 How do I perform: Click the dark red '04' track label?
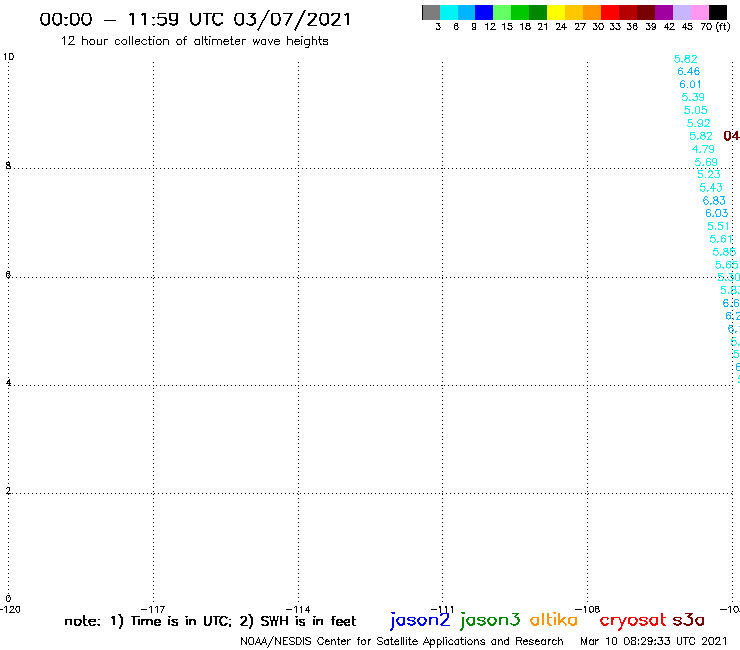point(732,136)
